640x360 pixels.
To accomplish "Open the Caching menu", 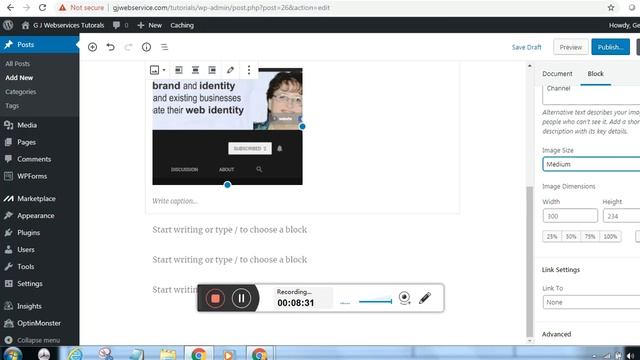I will point(182,25).
